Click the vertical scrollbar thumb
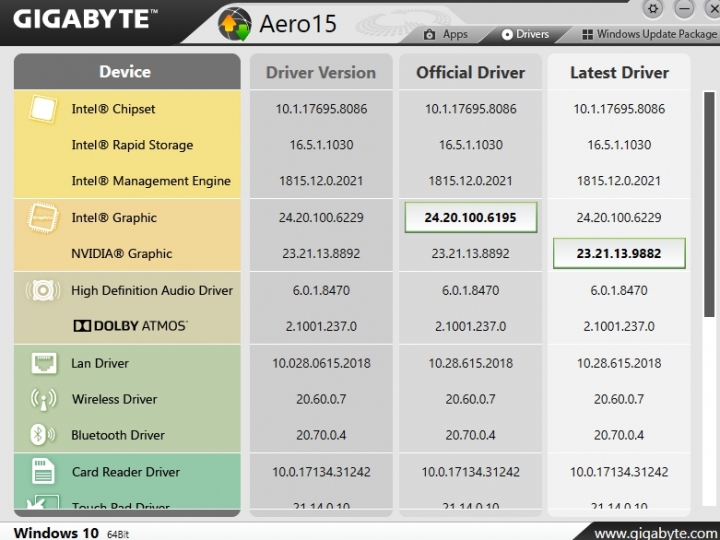Screen dimensions: 720x540 [x=709, y=204]
